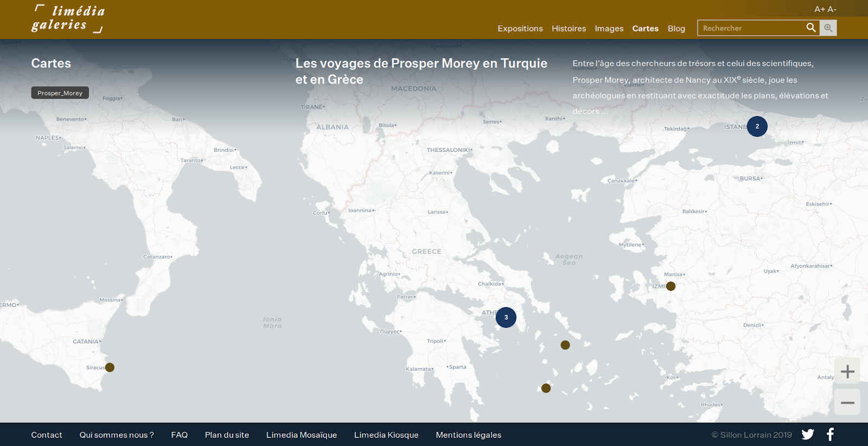The height and width of the screenshot is (446, 868).
Task: Open the Facebook page icon
Action: pyautogui.click(x=830, y=434)
